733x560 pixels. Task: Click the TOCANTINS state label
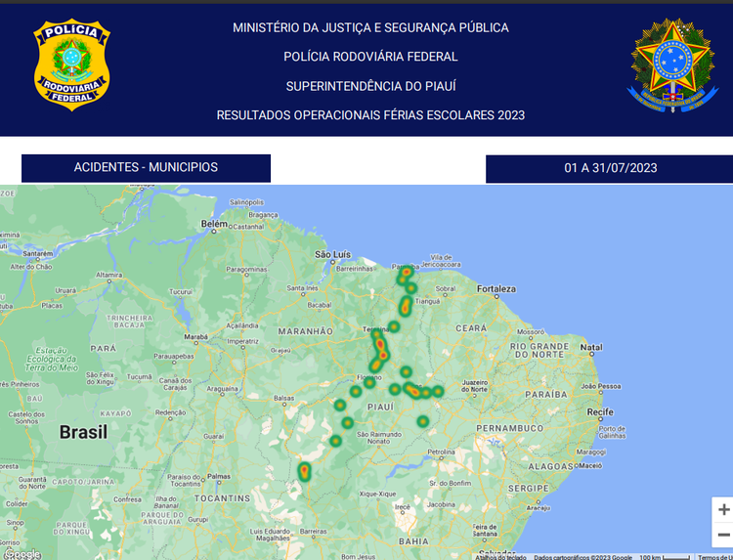[x=223, y=498]
